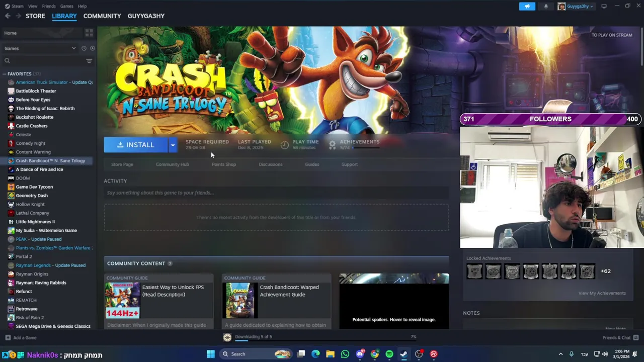This screenshot has height=362, width=644.
Task: Open achievements gear icon on game page
Action: (332, 144)
